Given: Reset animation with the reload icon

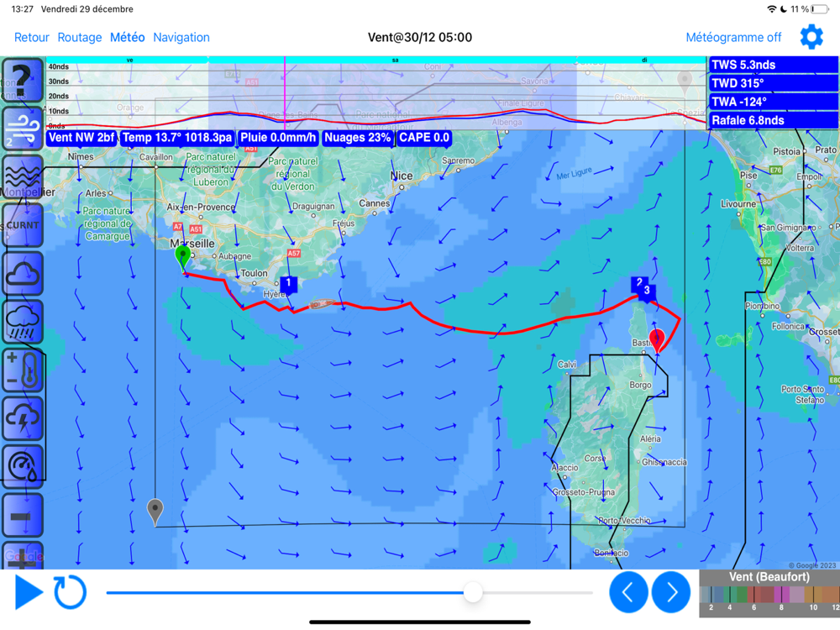Looking at the screenshot, I should (70, 592).
